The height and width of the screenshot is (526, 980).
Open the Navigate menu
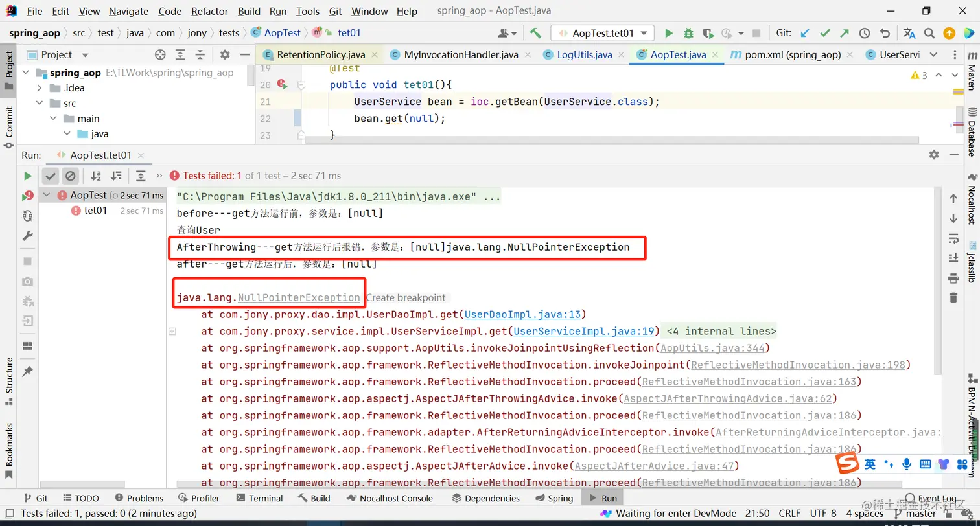click(128, 11)
